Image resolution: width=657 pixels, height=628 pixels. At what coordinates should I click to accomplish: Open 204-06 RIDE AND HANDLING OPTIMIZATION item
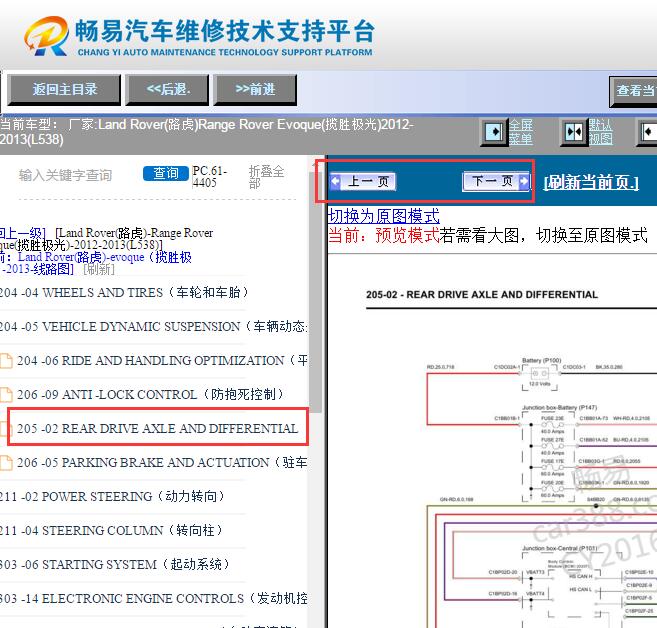coord(162,360)
